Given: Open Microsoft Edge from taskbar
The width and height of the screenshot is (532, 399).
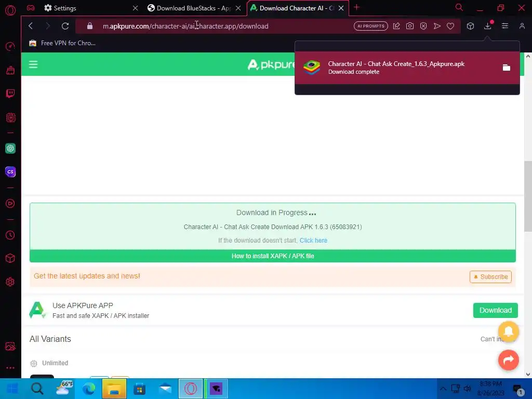Looking at the screenshot, I should [89, 389].
